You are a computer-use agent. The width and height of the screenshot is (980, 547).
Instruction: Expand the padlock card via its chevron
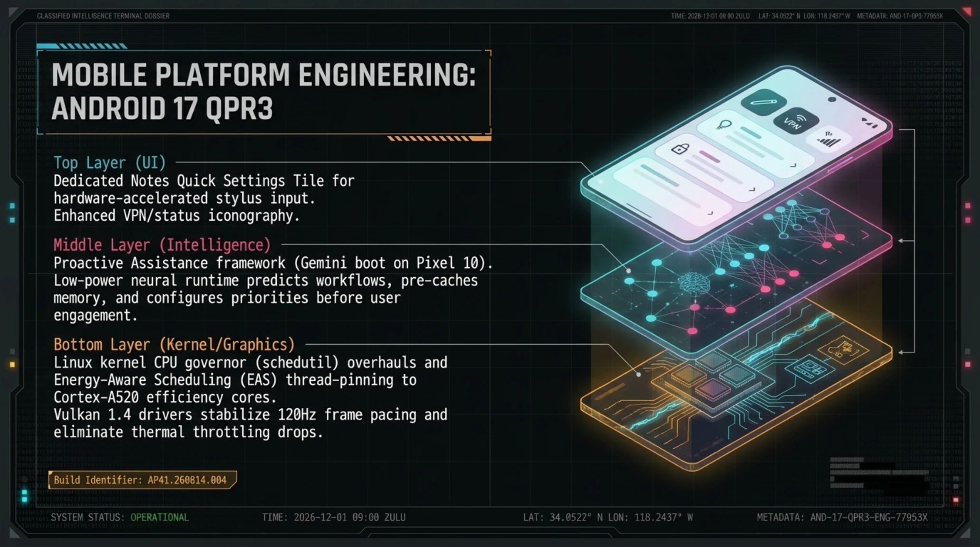coord(752,189)
